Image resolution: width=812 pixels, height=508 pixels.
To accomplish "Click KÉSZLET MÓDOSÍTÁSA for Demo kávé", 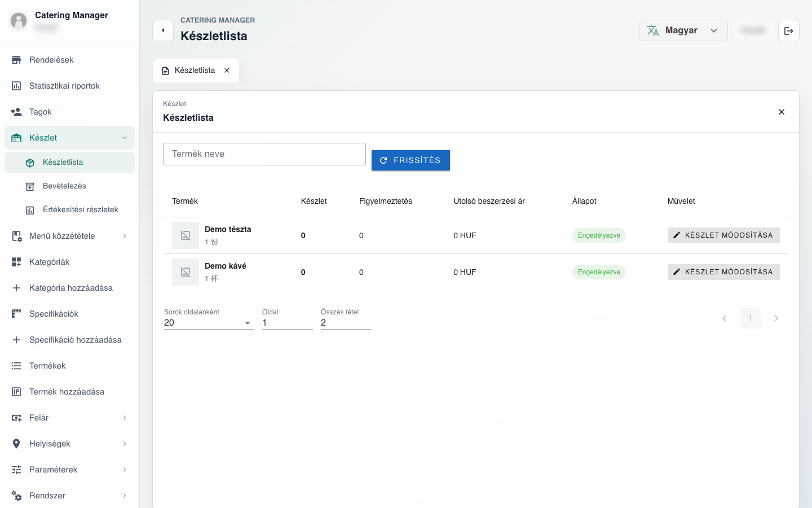I will pyautogui.click(x=723, y=272).
